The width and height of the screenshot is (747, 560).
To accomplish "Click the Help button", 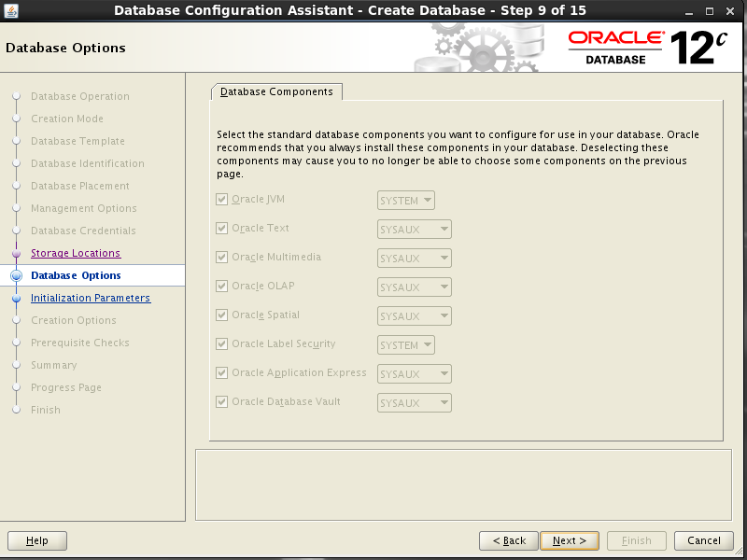I will tap(37, 541).
